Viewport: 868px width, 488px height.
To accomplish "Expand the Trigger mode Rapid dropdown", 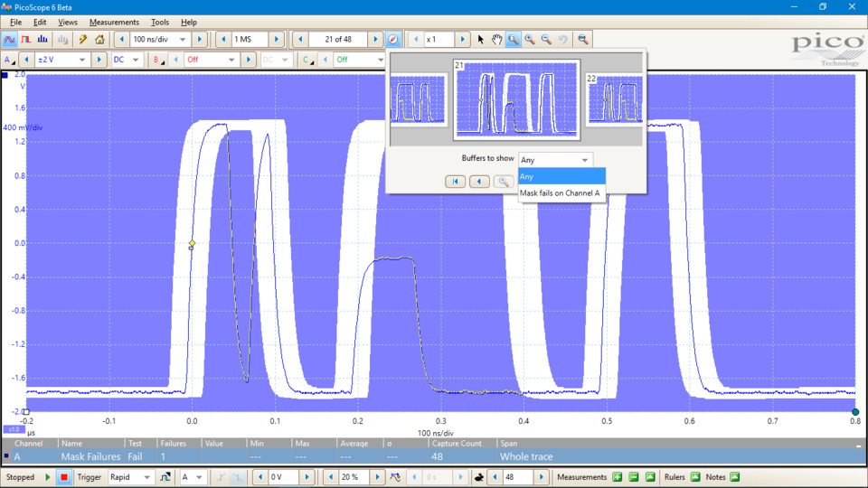I will [146, 477].
